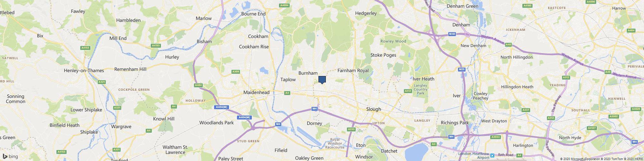Click the M40 road shield
The width and height of the screenshot is (644, 161).
pos(452,34)
